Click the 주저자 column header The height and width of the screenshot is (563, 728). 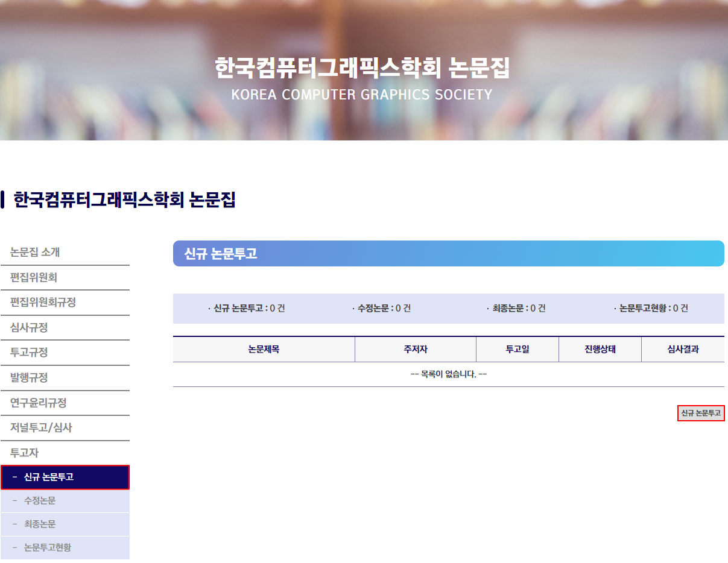(x=416, y=349)
